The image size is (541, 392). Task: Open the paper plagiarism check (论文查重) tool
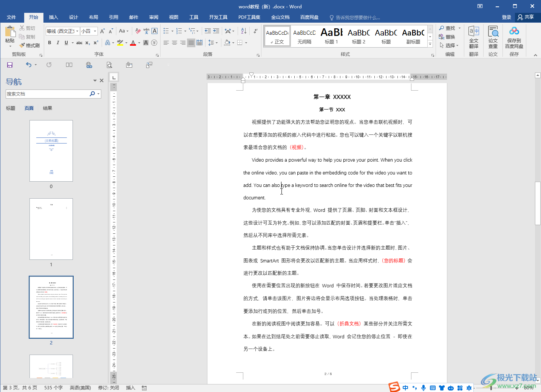click(493, 37)
